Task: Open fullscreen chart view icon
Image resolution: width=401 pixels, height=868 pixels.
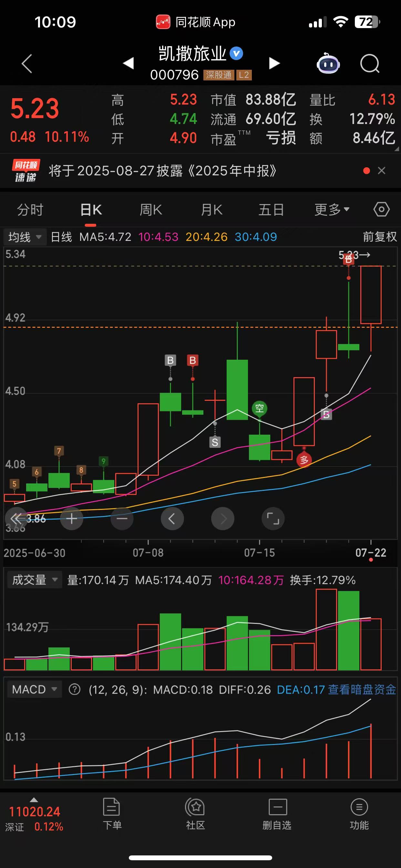Action: pos(273,519)
